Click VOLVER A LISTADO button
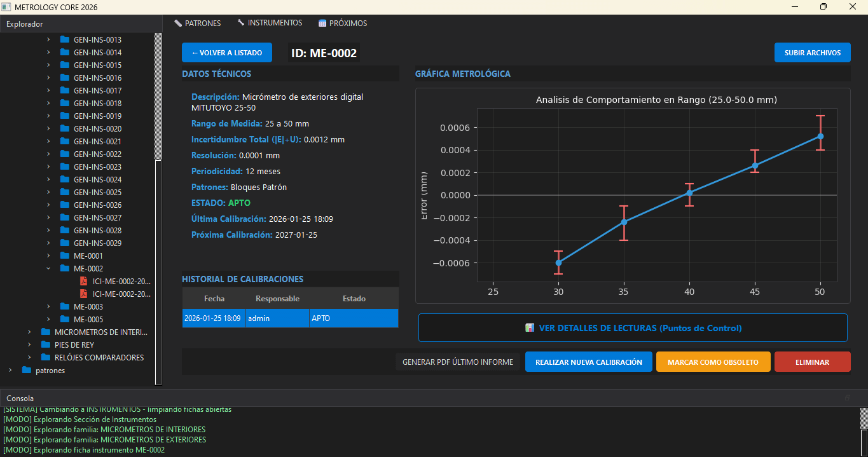 tap(226, 53)
